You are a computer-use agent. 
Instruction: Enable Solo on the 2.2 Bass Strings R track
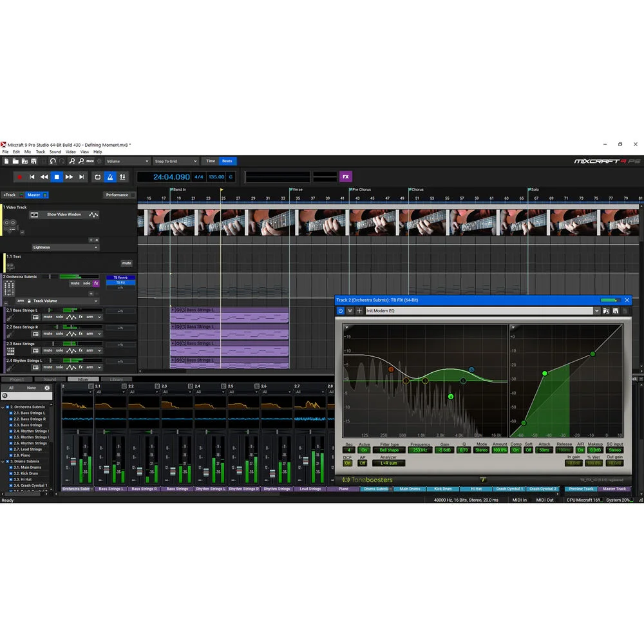click(x=59, y=334)
